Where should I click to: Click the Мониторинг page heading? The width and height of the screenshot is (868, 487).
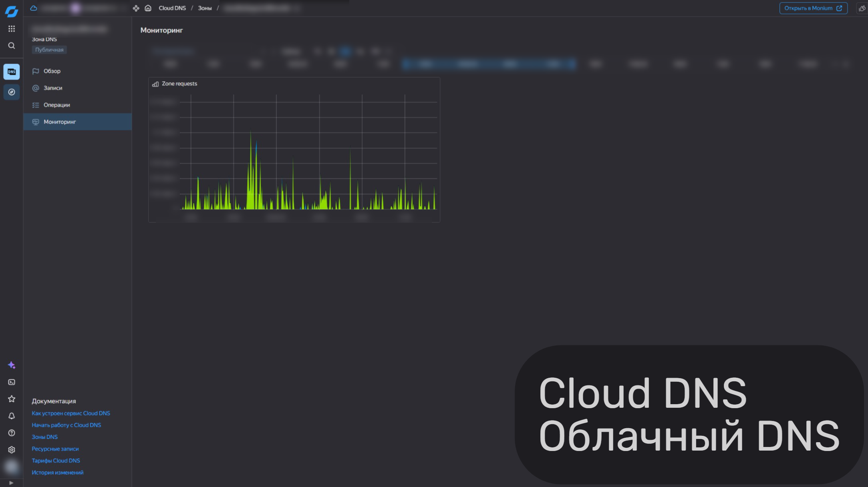(161, 30)
